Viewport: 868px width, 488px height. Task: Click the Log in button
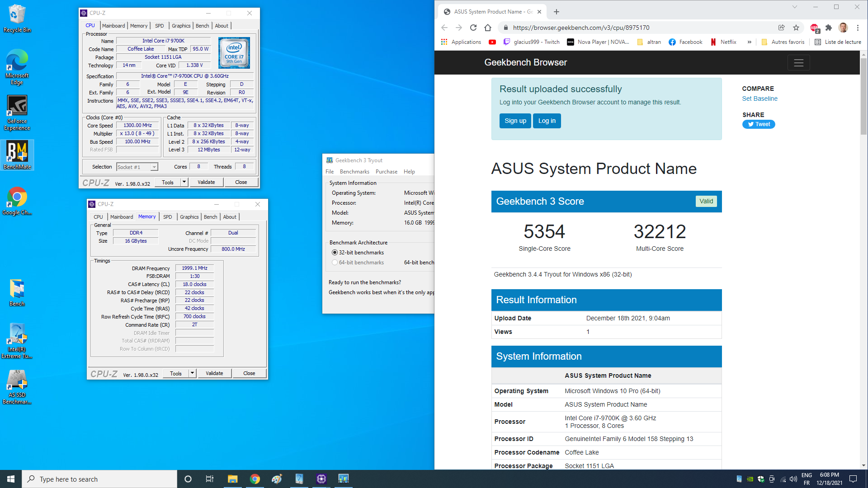[547, 121]
